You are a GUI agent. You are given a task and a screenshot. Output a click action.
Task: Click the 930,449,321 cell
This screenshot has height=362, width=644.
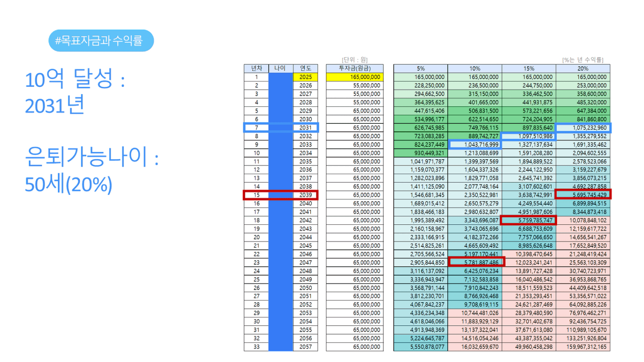pyautogui.click(x=421, y=153)
